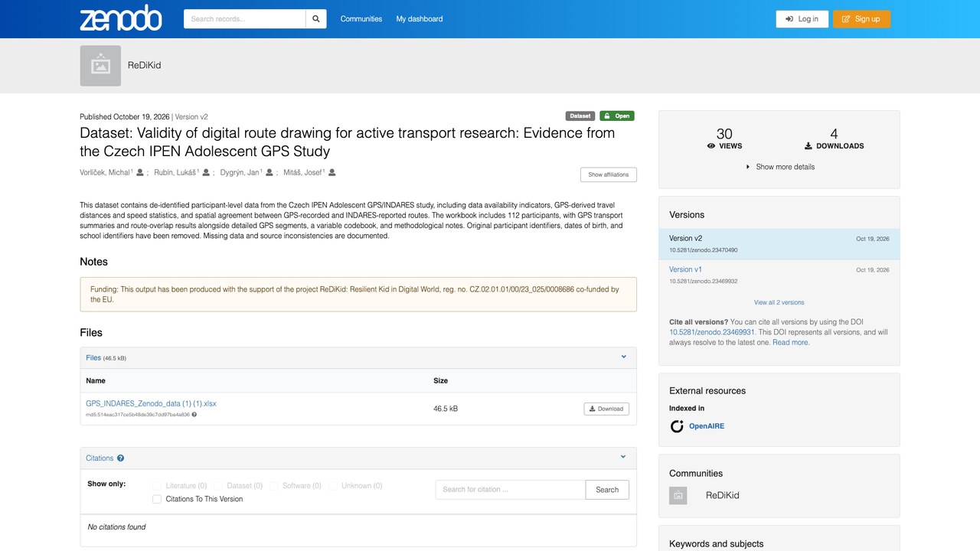Open My dashboard in the top navigation

(x=420, y=19)
